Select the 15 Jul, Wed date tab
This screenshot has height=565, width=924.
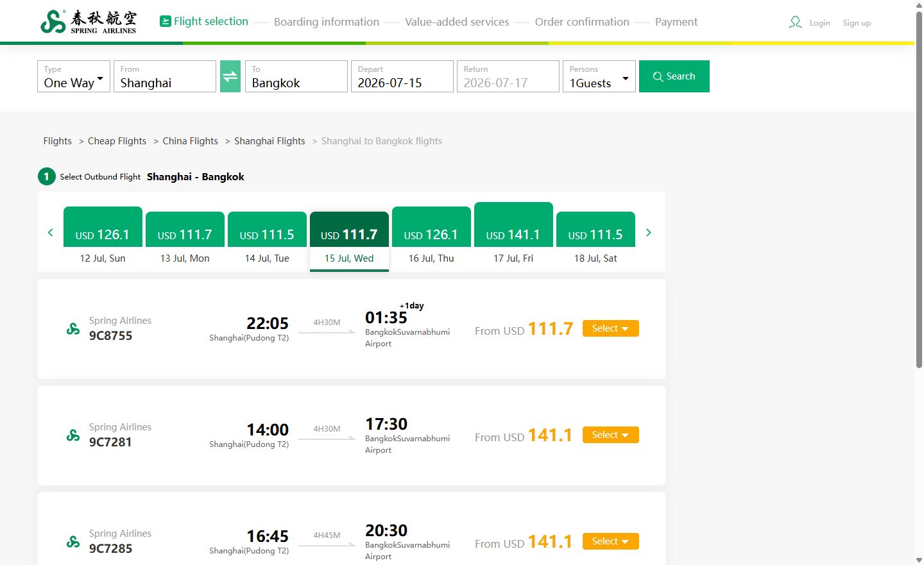(x=349, y=241)
